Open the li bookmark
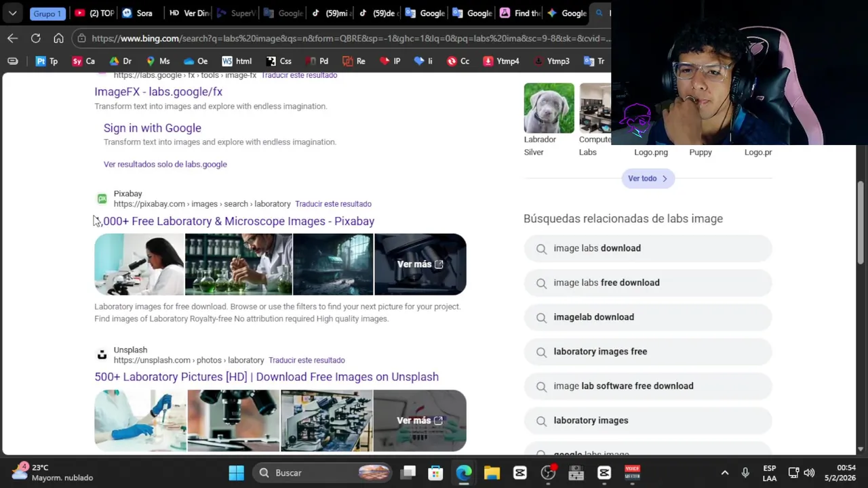 (423, 61)
